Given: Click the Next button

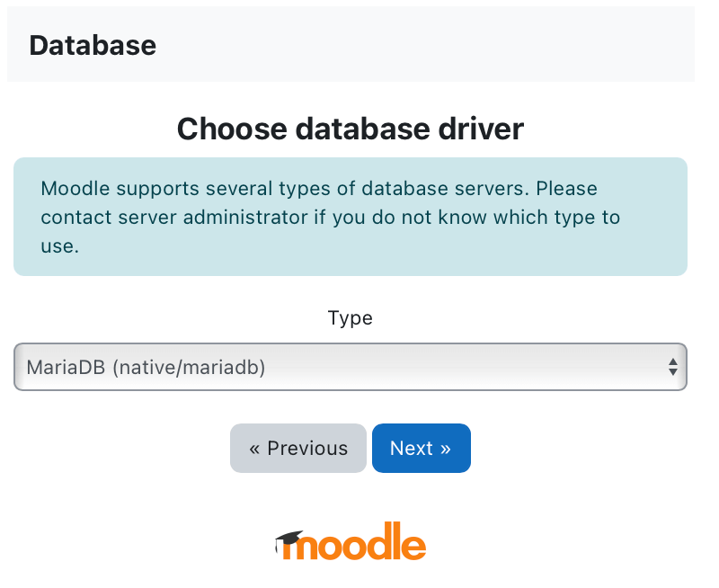Looking at the screenshot, I should point(421,448).
